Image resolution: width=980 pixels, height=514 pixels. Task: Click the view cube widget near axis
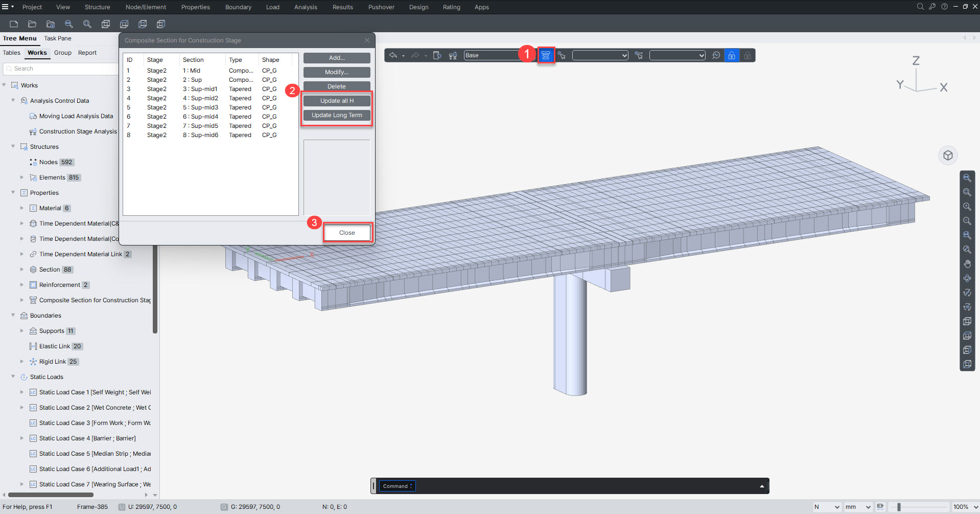[x=948, y=155]
